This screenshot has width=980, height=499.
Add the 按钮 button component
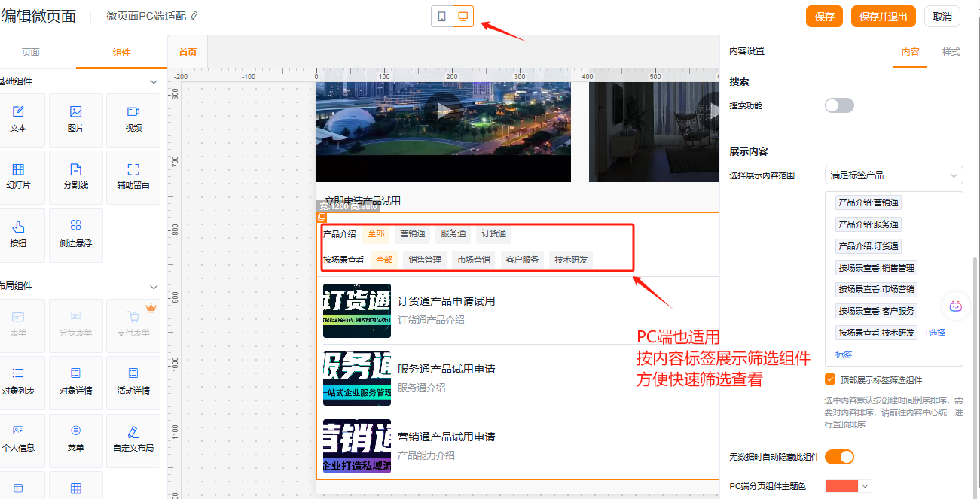(x=18, y=235)
